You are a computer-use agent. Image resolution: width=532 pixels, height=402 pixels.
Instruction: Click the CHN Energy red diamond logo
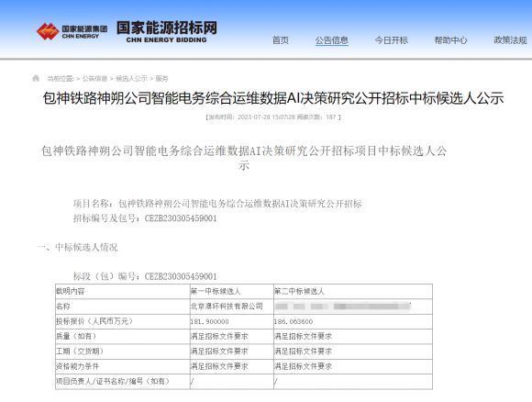(48, 31)
